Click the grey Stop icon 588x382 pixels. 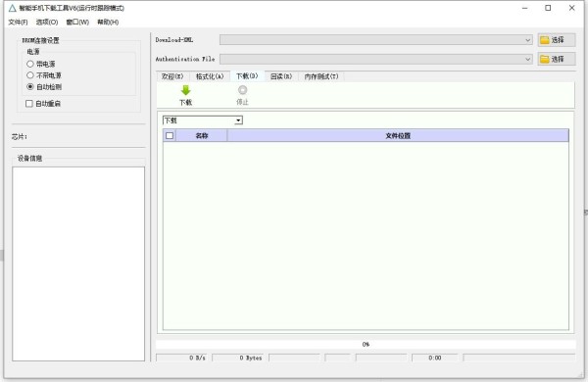pos(243,90)
